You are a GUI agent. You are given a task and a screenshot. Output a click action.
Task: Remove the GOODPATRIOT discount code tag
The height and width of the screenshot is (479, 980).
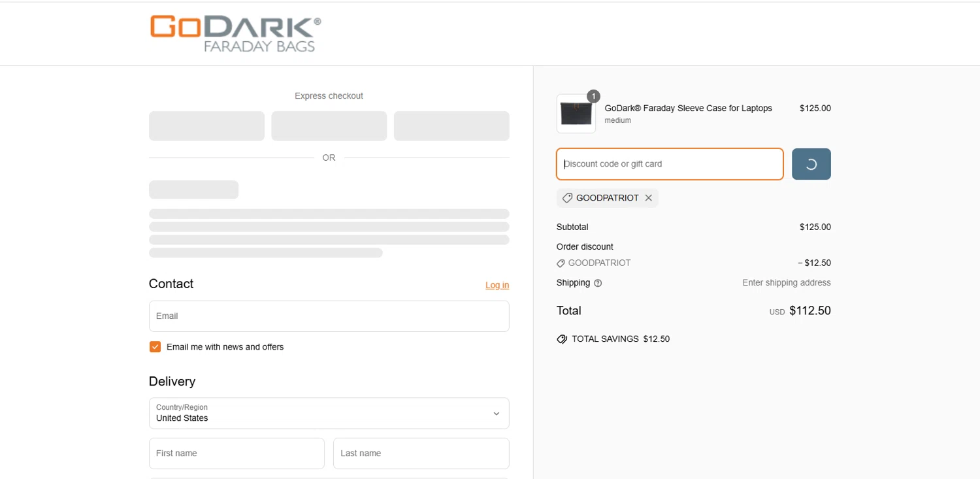(x=649, y=198)
